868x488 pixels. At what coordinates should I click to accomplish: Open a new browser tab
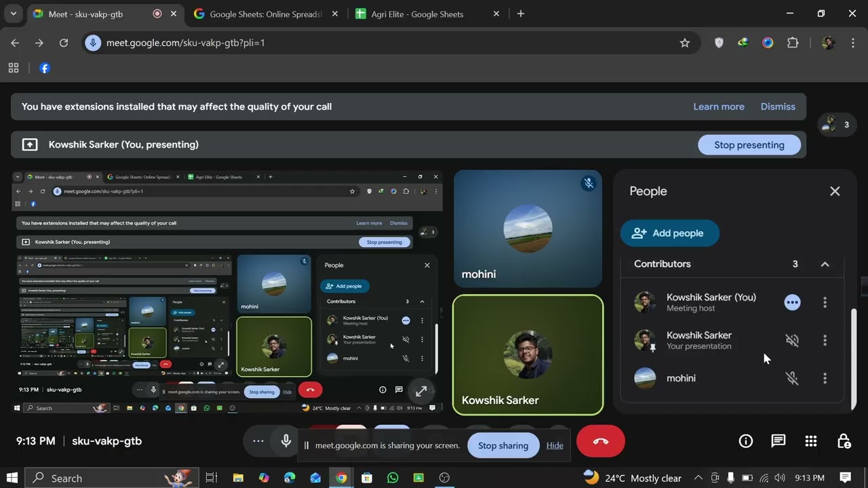pyautogui.click(x=520, y=14)
